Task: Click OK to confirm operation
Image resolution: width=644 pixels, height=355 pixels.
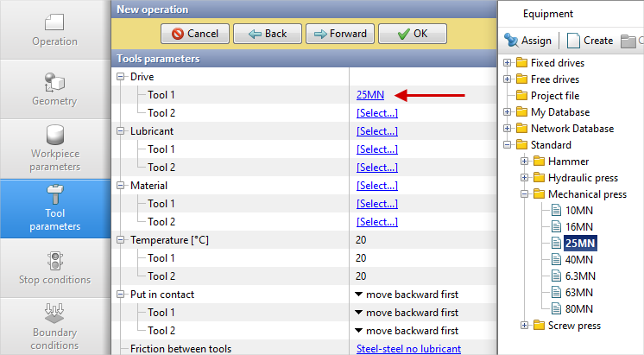Action: pyautogui.click(x=412, y=34)
